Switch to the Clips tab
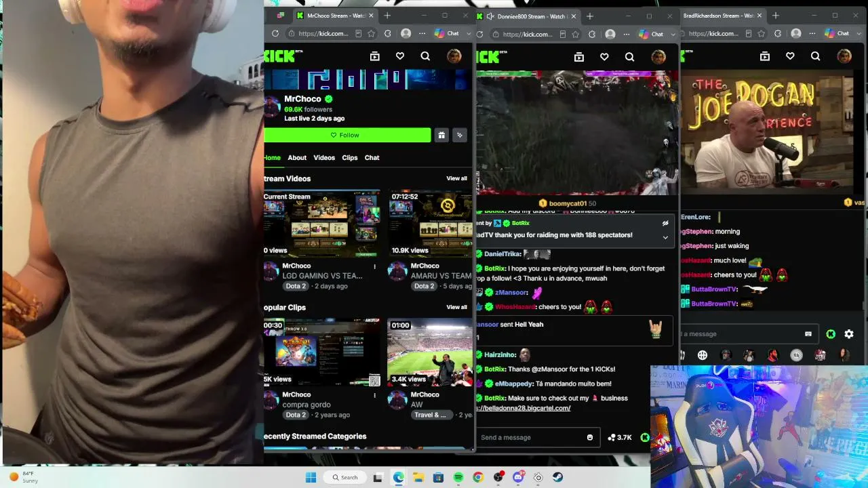868x488 pixels. [x=350, y=158]
